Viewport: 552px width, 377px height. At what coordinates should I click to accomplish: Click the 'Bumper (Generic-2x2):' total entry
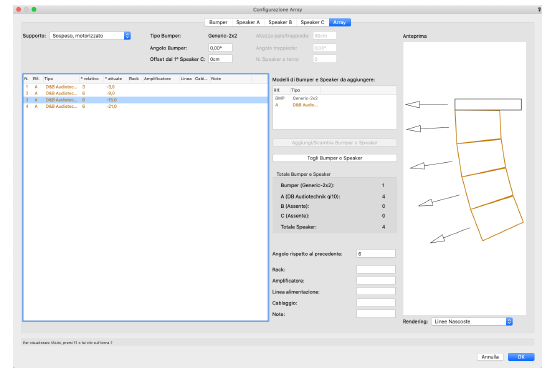point(307,185)
